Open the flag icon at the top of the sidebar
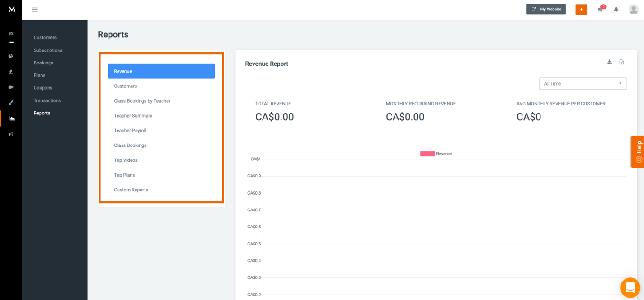This screenshot has height=300, width=644. 11,33
